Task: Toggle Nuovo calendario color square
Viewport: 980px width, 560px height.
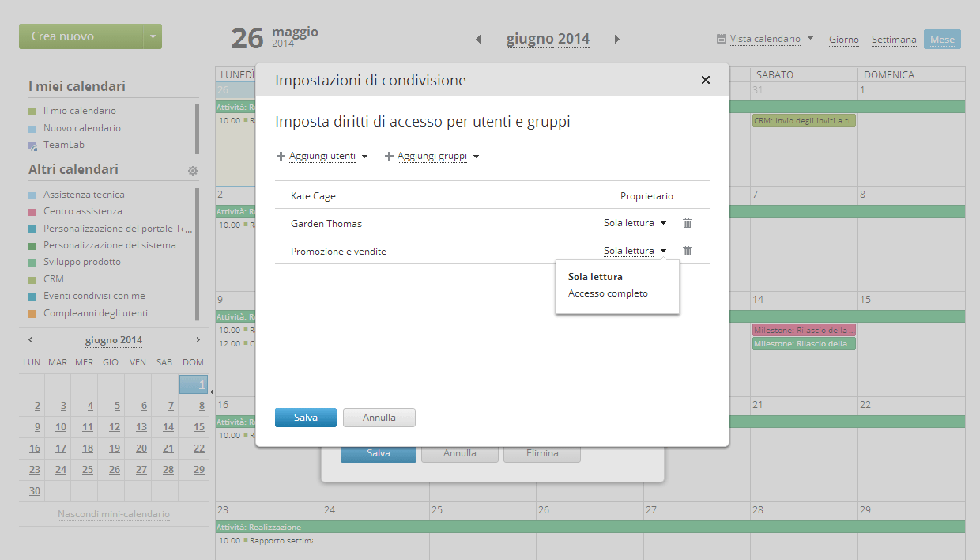Action: [32, 129]
